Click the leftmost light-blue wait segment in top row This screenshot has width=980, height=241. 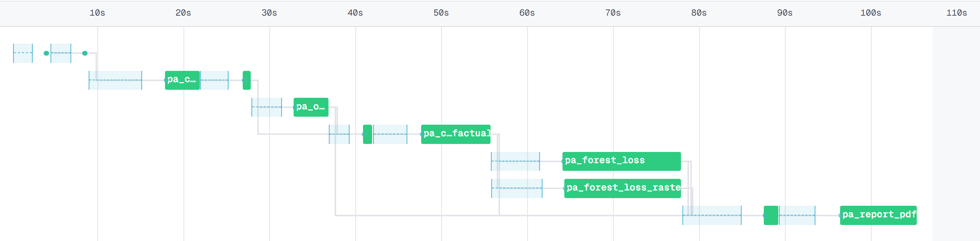23,53
